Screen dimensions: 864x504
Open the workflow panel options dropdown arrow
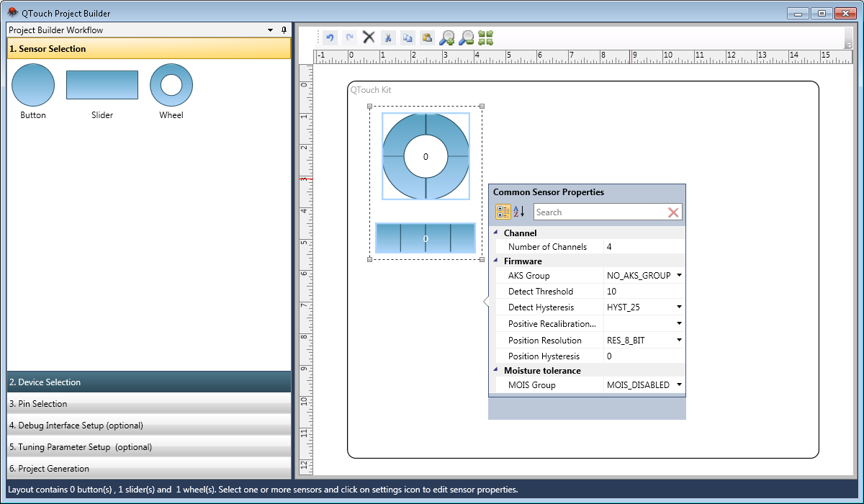coord(271,30)
